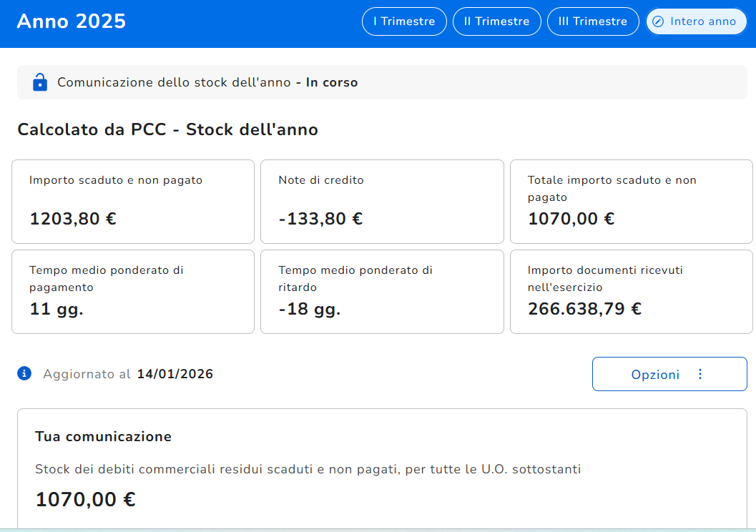Click the Anno 2025 page title

72,21
